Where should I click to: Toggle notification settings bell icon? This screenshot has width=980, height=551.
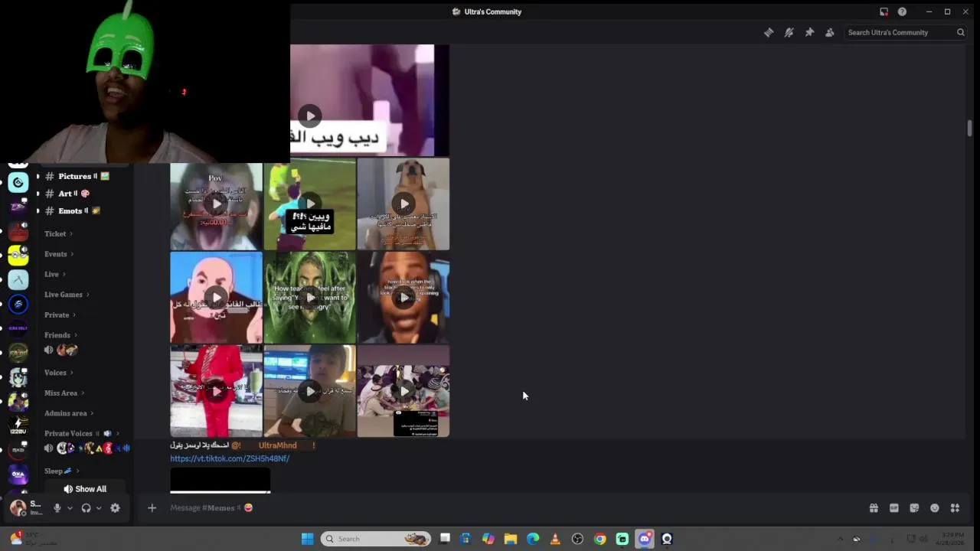789,32
